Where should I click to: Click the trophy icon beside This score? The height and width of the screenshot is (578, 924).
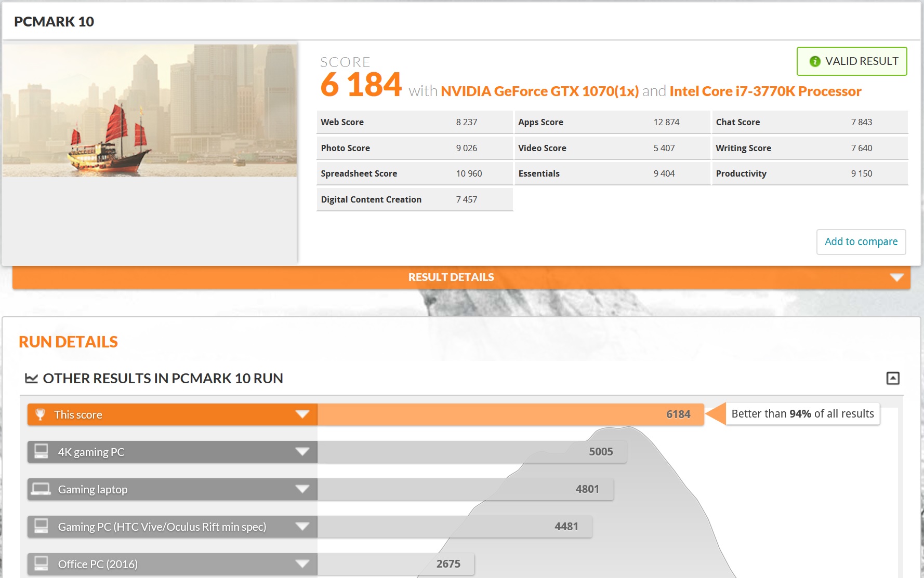click(40, 414)
